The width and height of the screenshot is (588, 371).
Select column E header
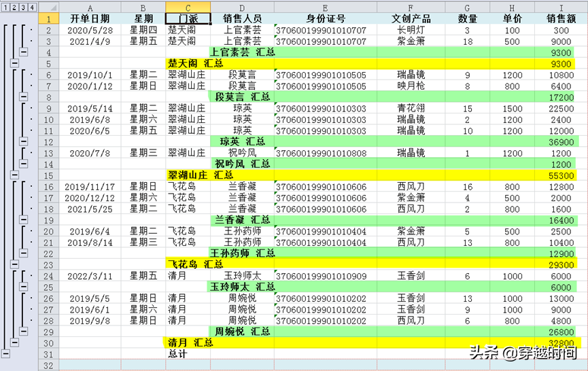tap(326, 7)
